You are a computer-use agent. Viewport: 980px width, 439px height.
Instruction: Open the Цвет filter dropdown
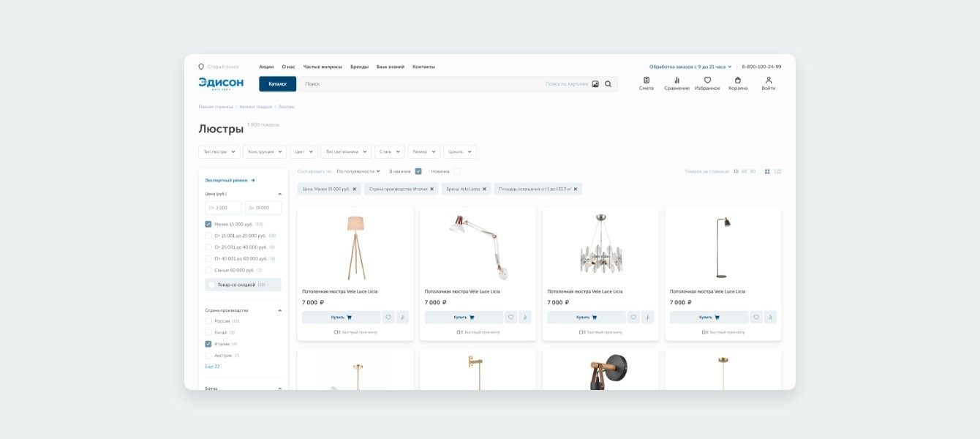304,151
